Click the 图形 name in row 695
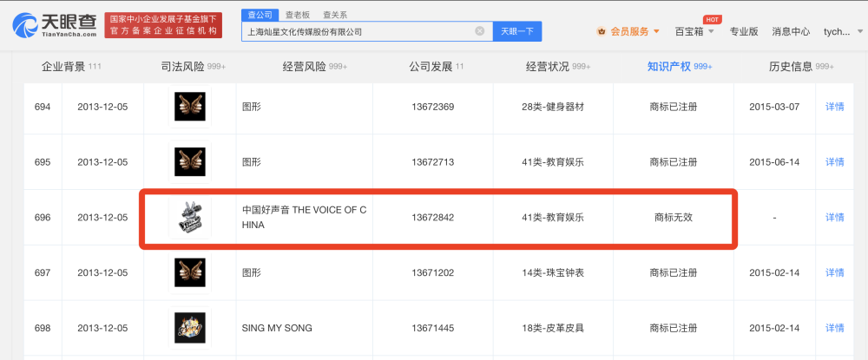This screenshot has height=360, width=868. (252, 162)
